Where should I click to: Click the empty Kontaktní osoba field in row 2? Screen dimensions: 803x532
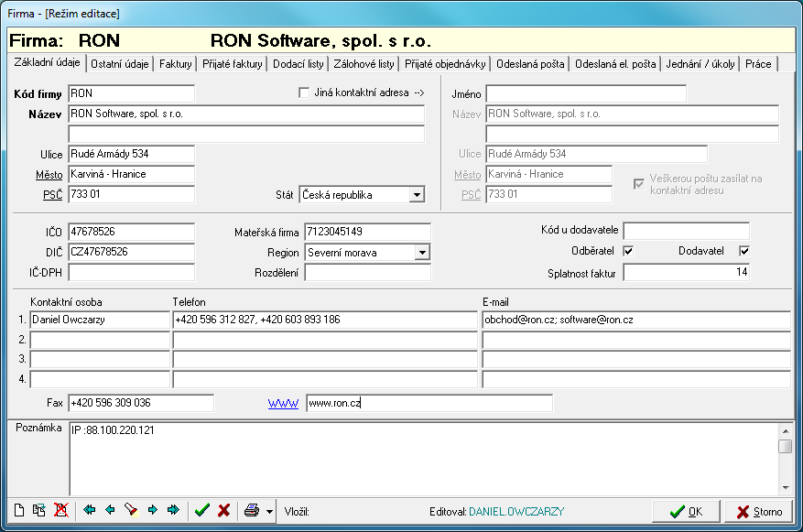[100, 340]
